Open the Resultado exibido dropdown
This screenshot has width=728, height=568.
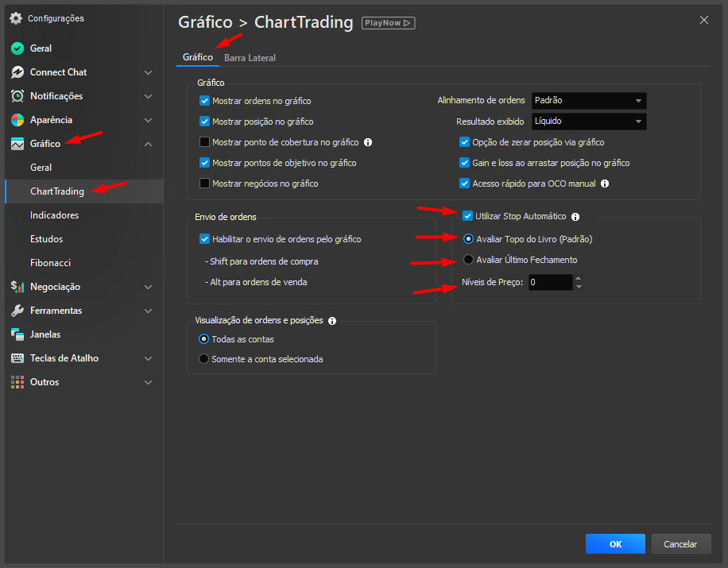588,122
